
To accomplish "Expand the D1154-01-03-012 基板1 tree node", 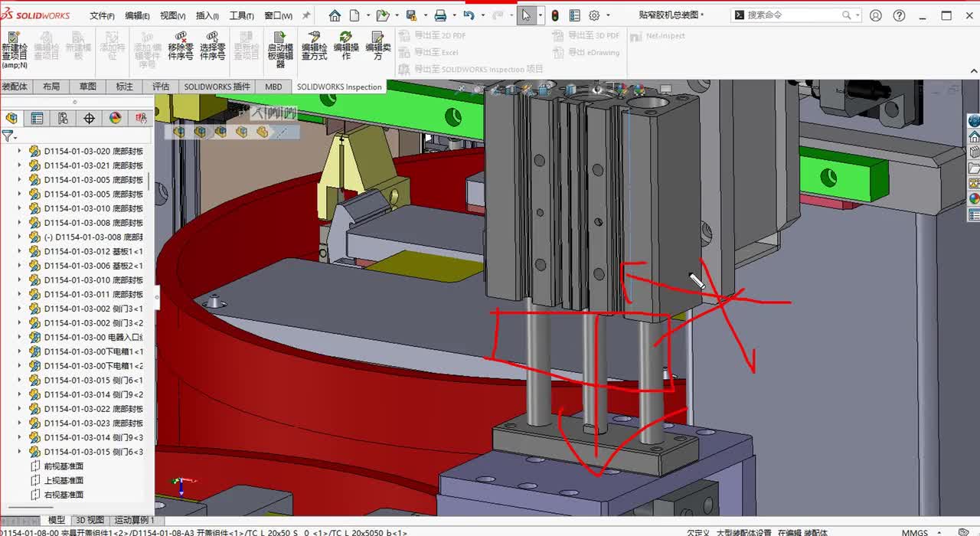I will click(20, 251).
